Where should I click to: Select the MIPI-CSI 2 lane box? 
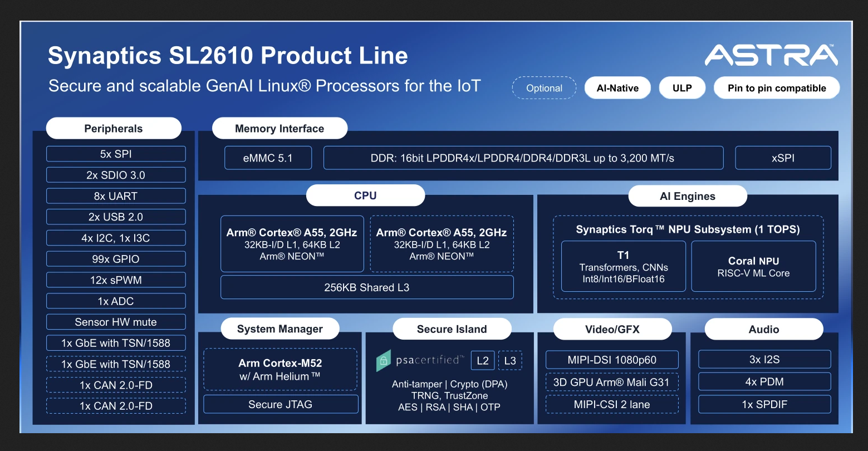[x=612, y=404]
